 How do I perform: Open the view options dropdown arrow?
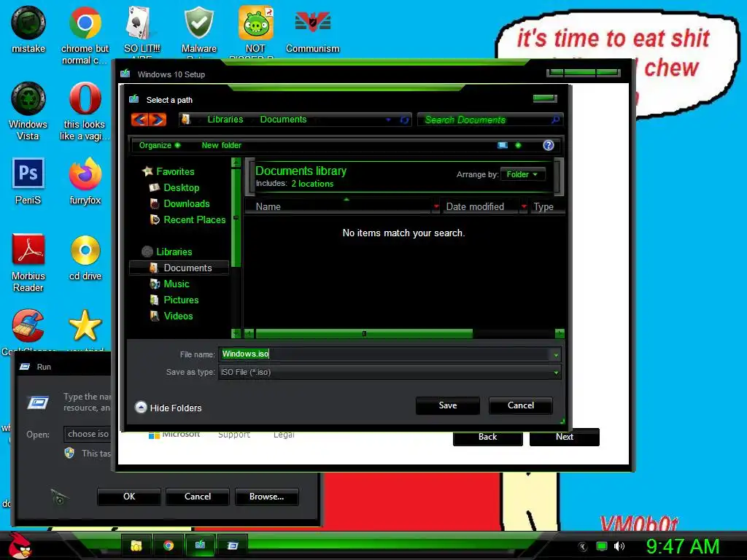pos(519,145)
